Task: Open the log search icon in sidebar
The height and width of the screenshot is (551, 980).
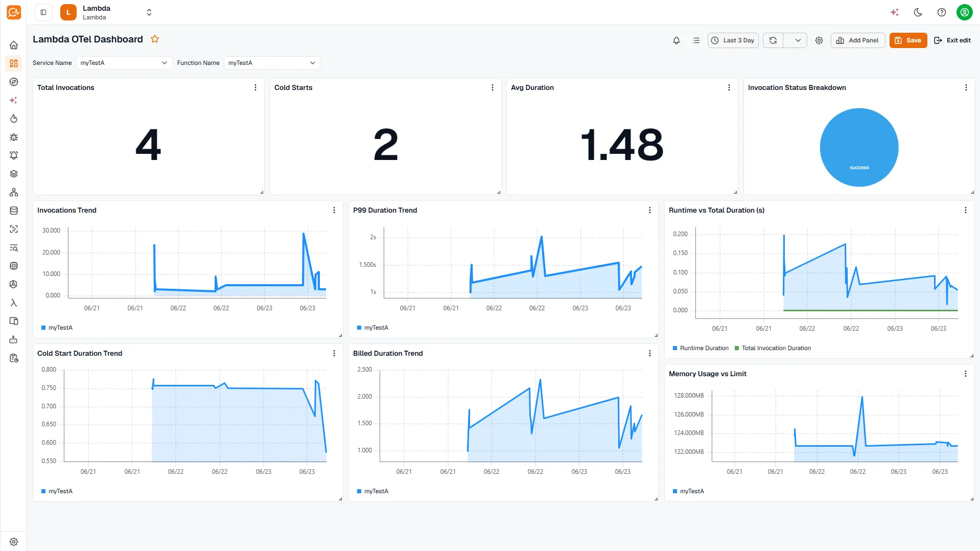Action: 14,248
